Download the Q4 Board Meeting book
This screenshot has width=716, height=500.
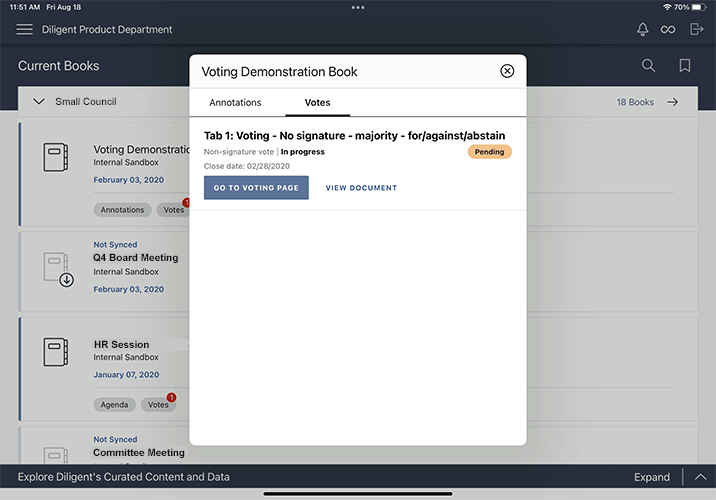56,267
